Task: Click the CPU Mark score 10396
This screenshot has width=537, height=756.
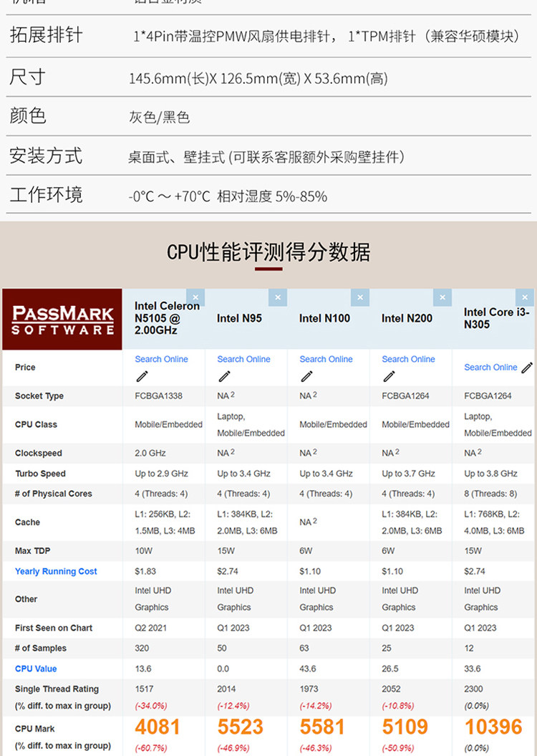Action: 493,727
